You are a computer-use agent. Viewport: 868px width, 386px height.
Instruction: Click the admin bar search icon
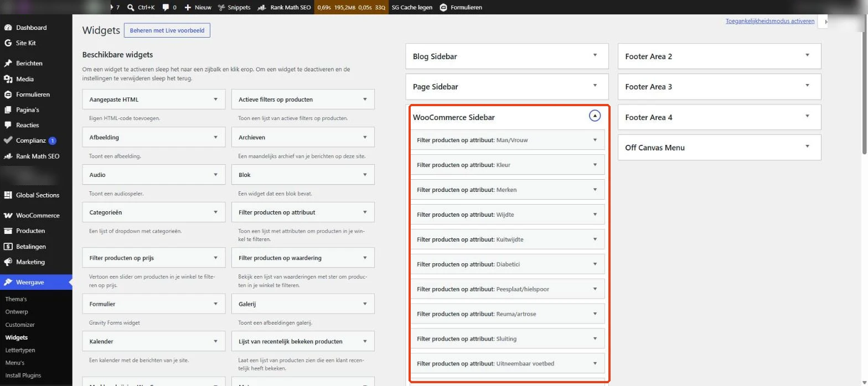pyautogui.click(x=131, y=7)
